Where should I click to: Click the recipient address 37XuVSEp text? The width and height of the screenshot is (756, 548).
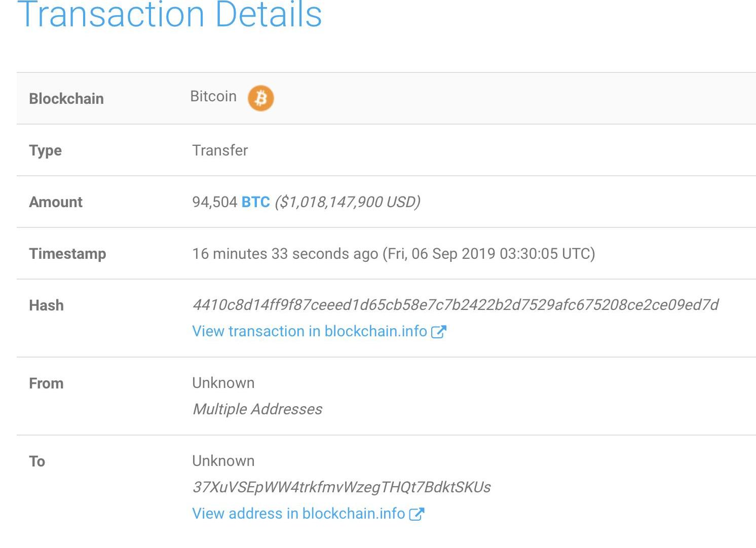[341, 487]
